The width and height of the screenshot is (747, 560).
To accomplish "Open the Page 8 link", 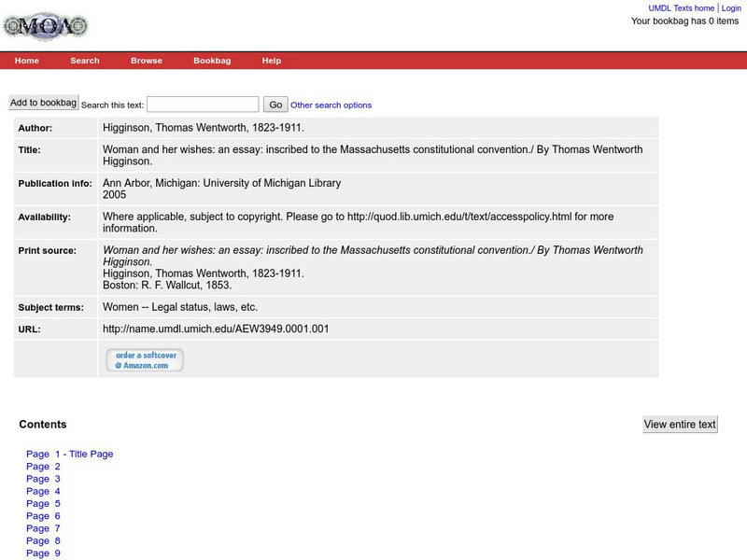I will pos(43,541).
